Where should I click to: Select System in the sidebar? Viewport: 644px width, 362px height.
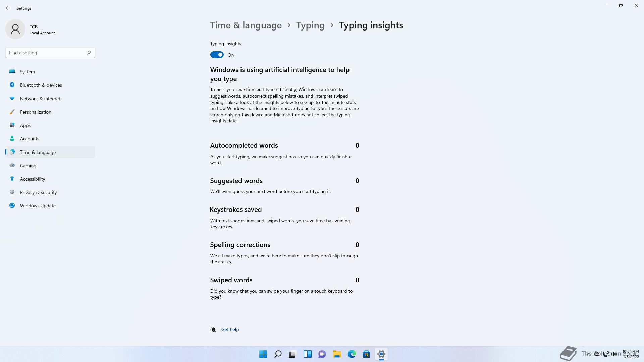[x=50, y=71]
